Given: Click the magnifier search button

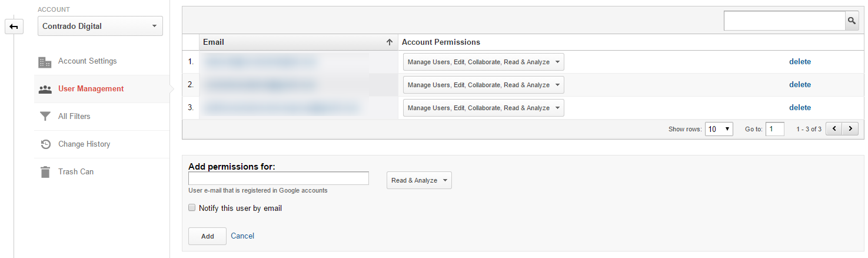Looking at the screenshot, I should click(x=852, y=21).
